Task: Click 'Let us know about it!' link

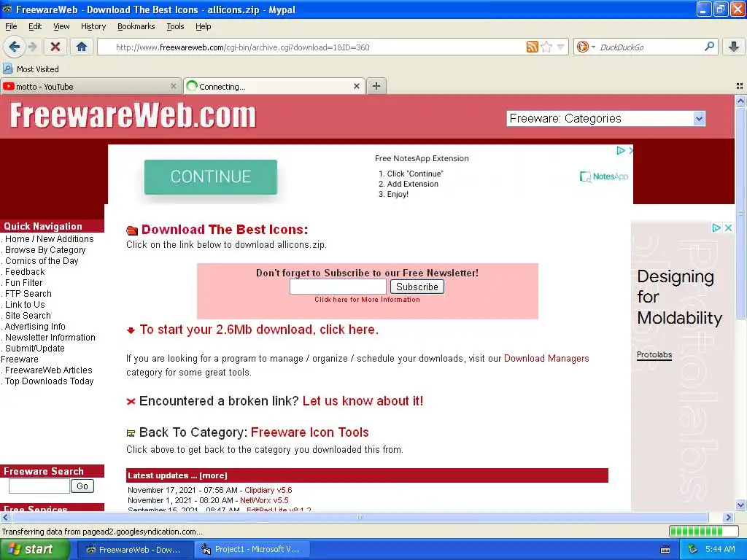Action: [x=363, y=401]
